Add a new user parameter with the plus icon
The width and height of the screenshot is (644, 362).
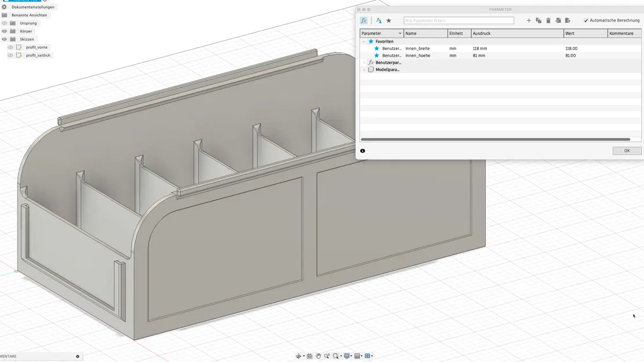pyautogui.click(x=529, y=20)
